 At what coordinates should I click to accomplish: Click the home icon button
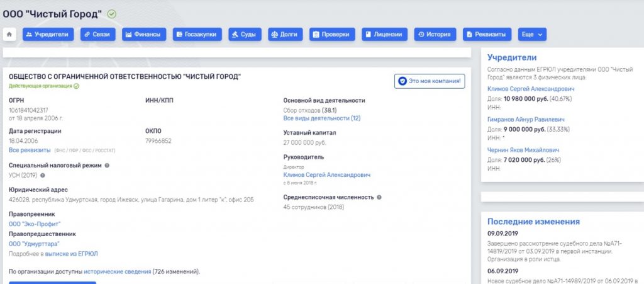pyautogui.click(x=10, y=35)
